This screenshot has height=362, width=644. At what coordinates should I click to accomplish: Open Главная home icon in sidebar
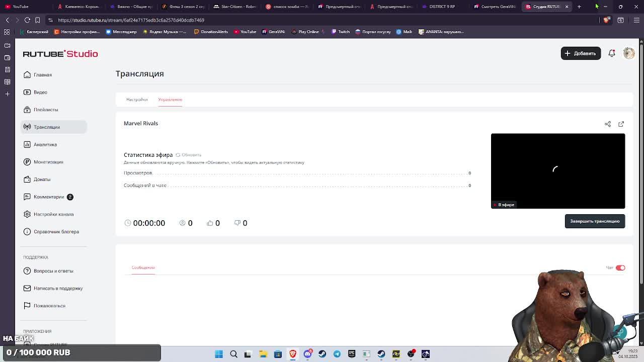tap(27, 75)
